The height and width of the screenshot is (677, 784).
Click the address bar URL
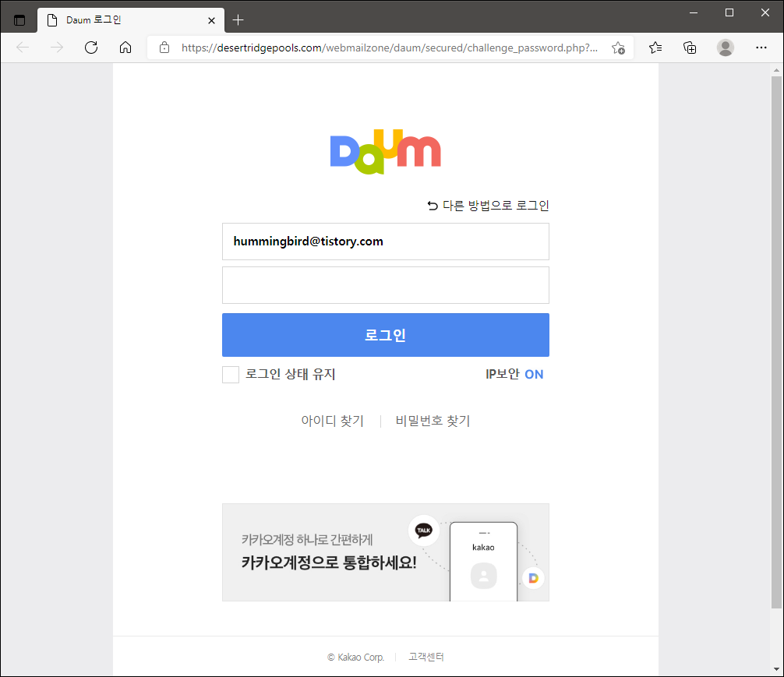click(390, 48)
